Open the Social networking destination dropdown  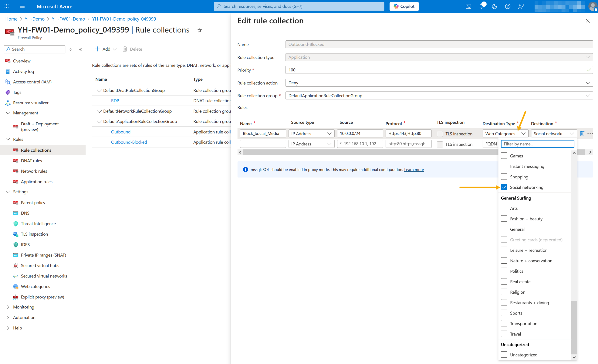click(x=553, y=133)
